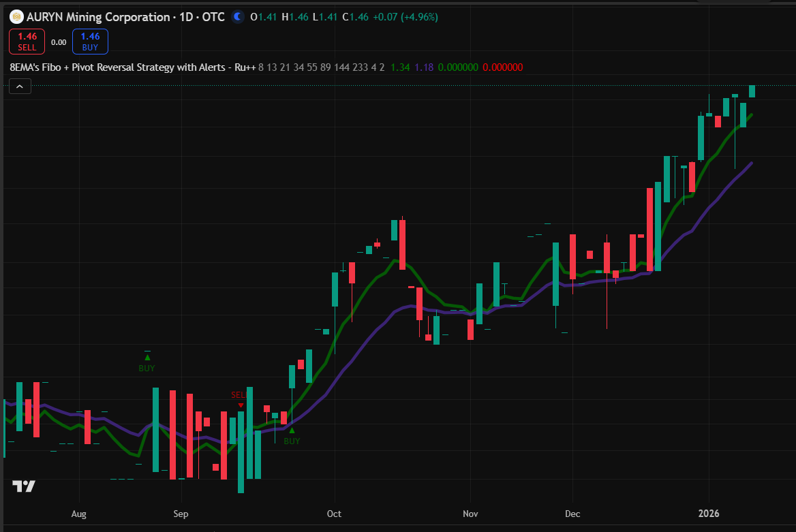Image resolution: width=796 pixels, height=532 pixels.
Task: Collapse the indicator legend with chevron
Action: (20, 87)
